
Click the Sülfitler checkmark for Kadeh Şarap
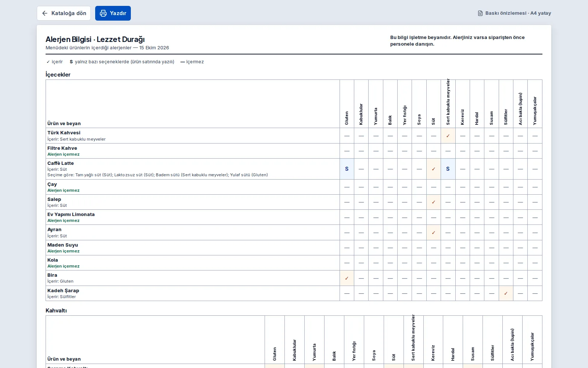(x=506, y=293)
